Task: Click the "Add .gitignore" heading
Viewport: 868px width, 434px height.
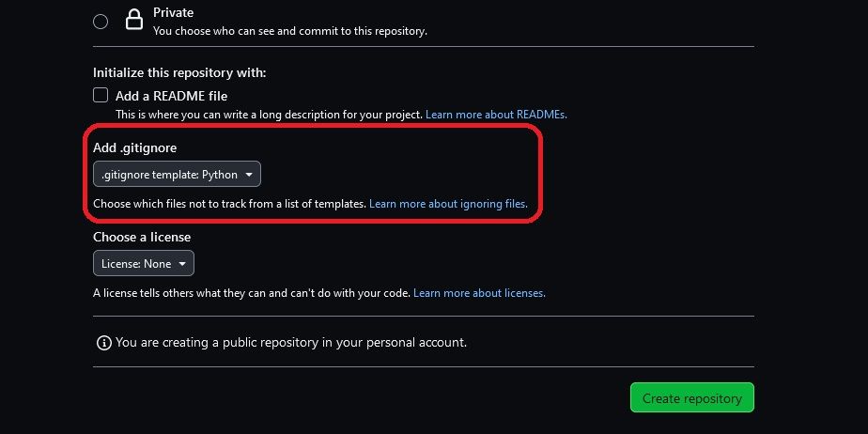Action: (x=134, y=148)
